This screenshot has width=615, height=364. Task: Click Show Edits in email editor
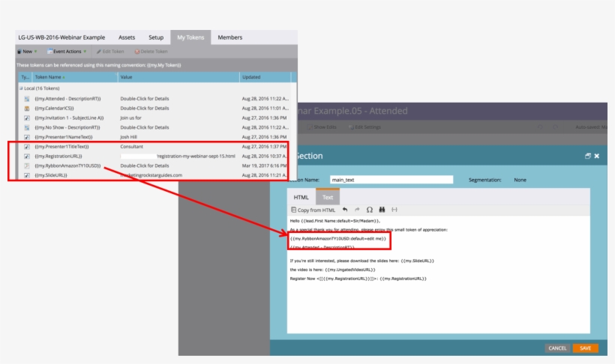322,127
